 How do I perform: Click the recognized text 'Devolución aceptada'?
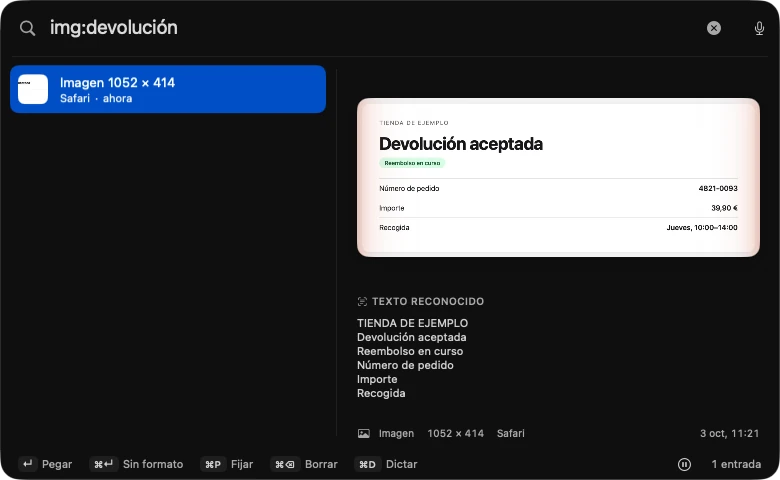point(411,337)
